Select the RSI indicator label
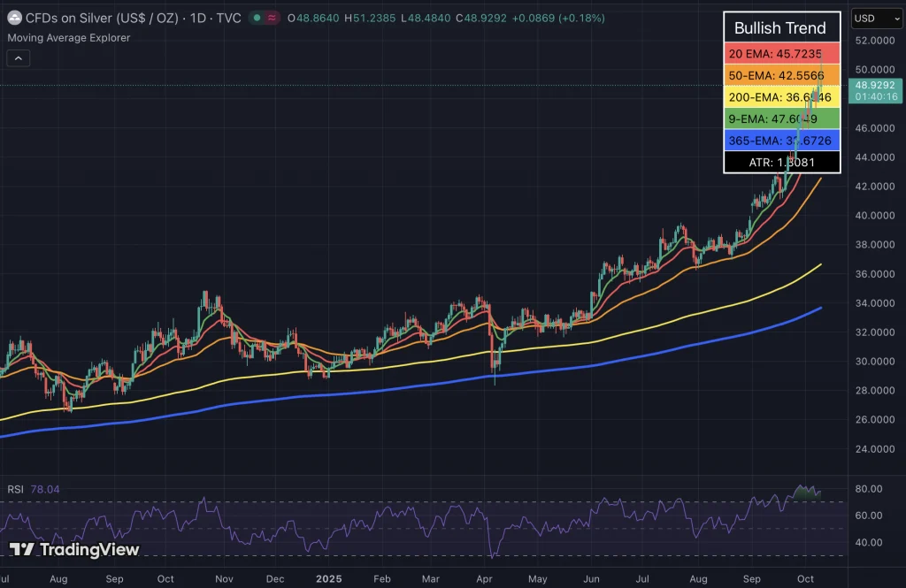Screen dimensions: 906x588 pyautogui.click(x=15, y=489)
